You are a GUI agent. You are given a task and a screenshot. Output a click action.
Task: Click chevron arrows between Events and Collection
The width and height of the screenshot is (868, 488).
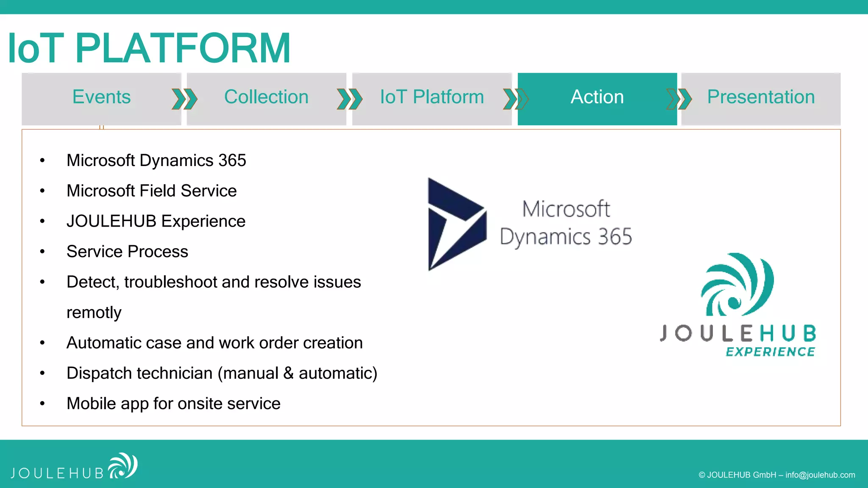[x=184, y=99]
